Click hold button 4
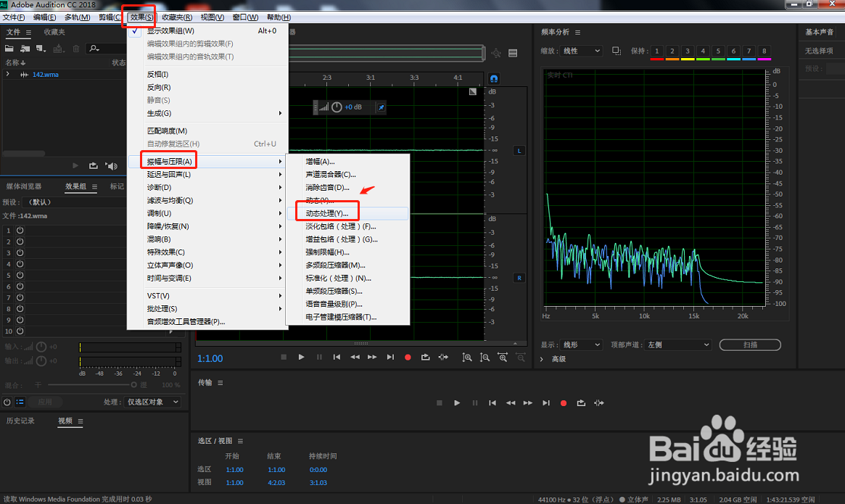 703,51
